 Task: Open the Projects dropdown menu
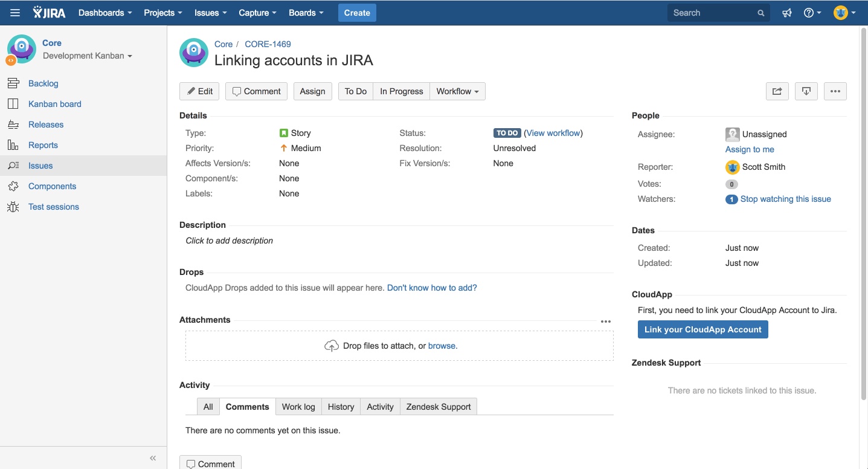[163, 13]
